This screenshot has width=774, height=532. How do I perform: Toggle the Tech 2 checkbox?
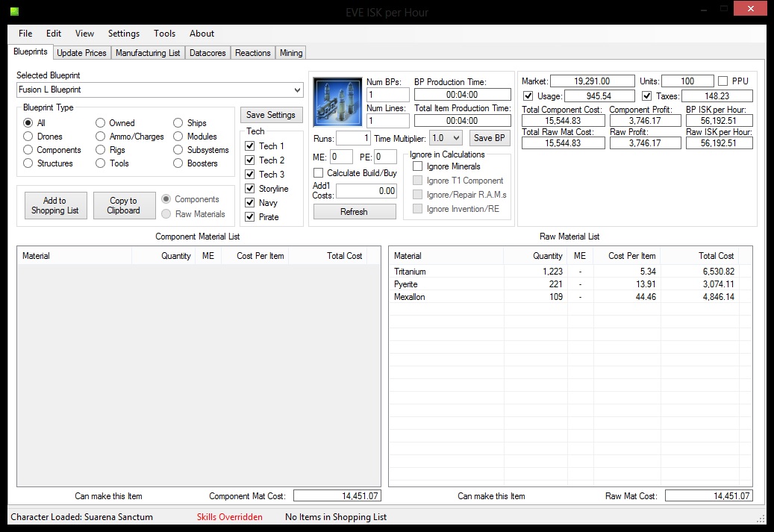250,160
